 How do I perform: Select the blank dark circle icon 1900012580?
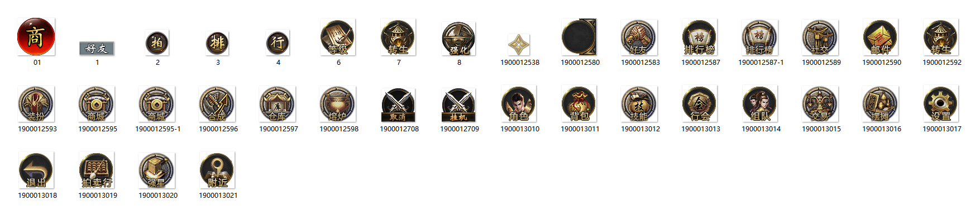pos(579,37)
